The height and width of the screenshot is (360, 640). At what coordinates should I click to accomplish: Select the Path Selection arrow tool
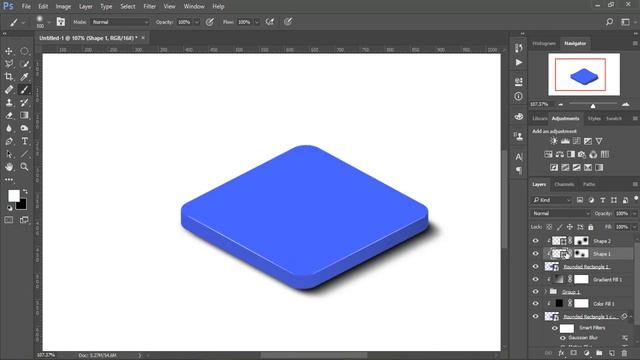9,154
